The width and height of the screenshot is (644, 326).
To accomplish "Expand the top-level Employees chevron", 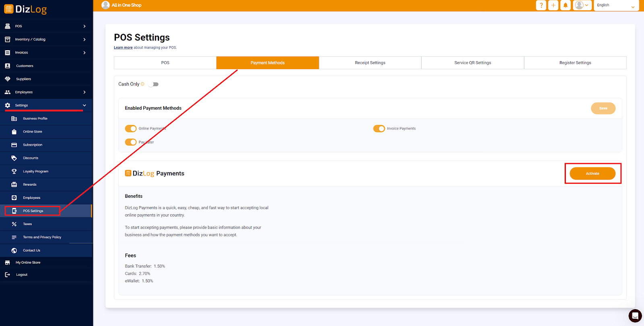I will tap(85, 92).
